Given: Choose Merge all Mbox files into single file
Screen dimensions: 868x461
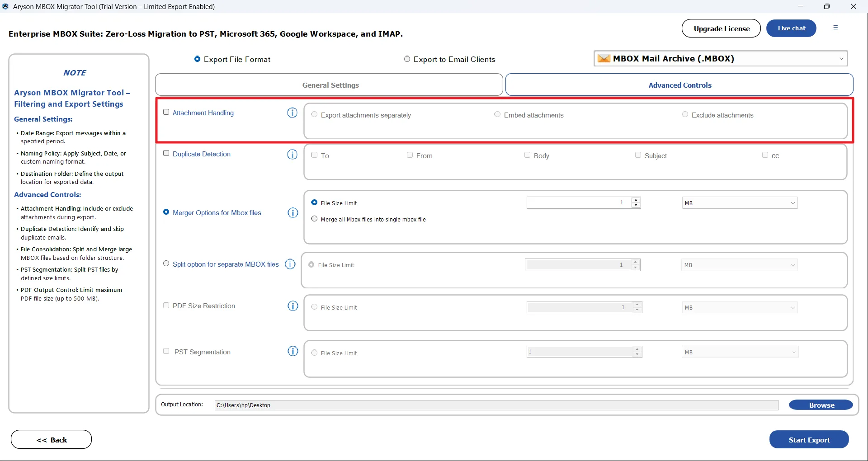Looking at the screenshot, I should pos(314,219).
